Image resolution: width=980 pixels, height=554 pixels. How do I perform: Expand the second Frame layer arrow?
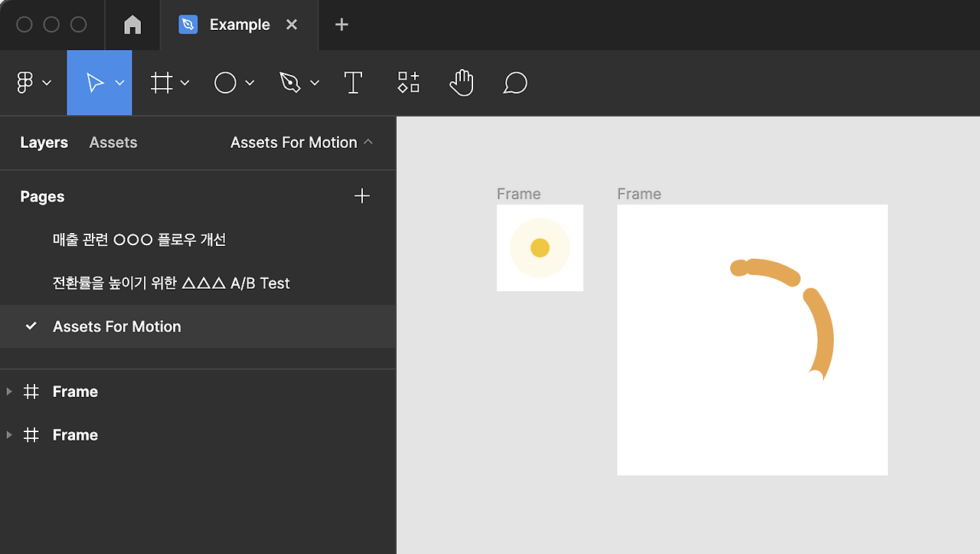click(x=9, y=435)
